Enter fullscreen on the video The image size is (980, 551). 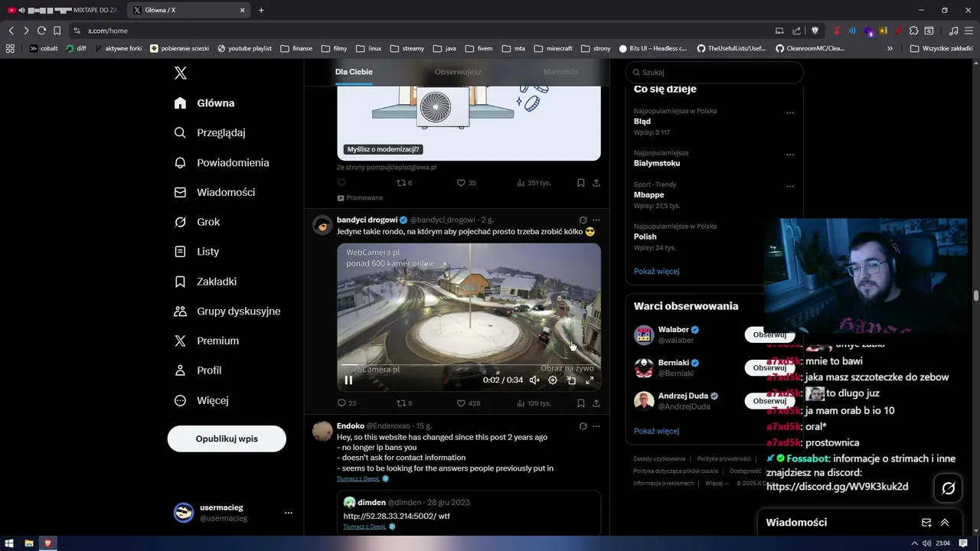tap(590, 380)
